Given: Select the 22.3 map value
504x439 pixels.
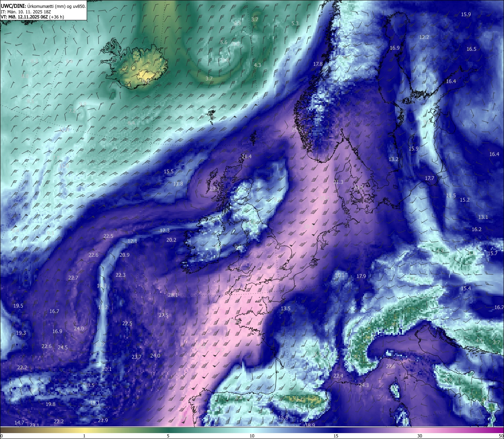Looking at the screenshot, I should pyautogui.click(x=120, y=275).
